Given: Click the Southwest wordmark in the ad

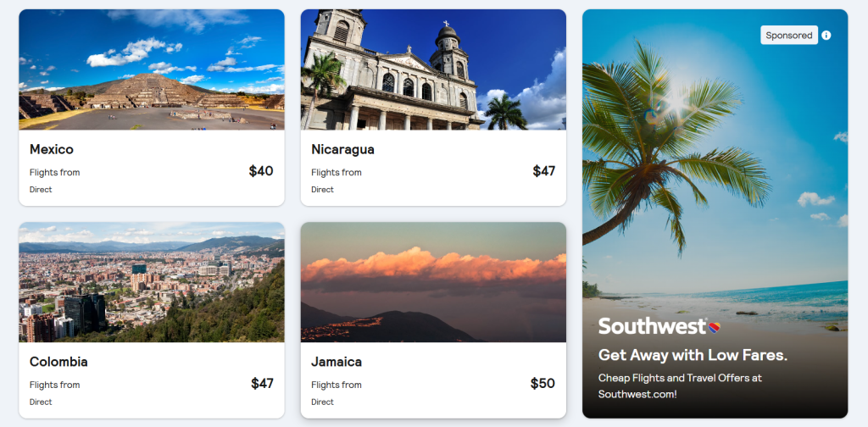Looking at the screenshot, I should (x=652, y=326).
